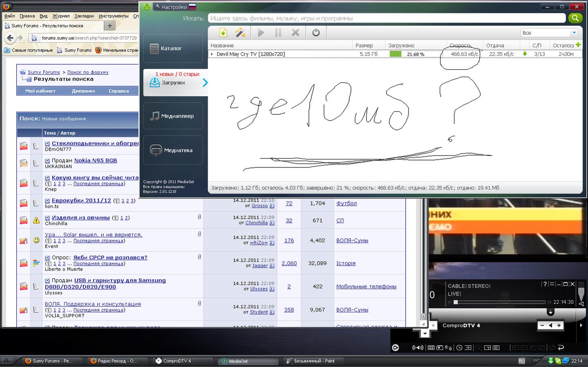The image size is (588, 367).
Task: Click the pause download toolbar icon
Action: pos(278,33)
